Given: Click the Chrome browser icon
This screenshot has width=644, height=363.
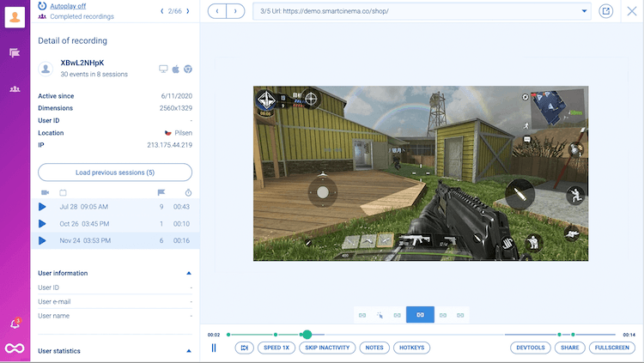Looking at the screenshot, I should click(x=188, y=69).
